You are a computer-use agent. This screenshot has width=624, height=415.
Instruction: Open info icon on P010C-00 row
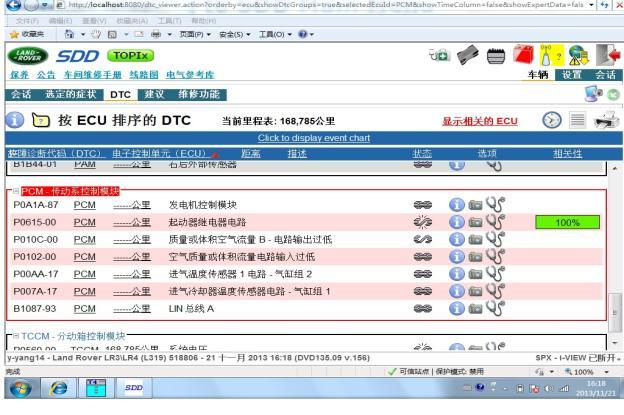point(456,239)
